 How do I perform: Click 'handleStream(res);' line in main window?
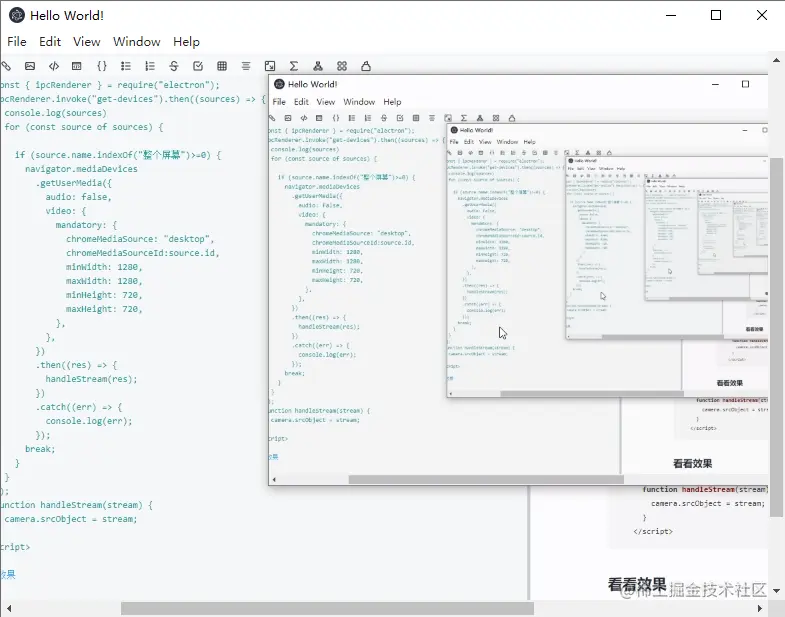coord(91,379)
